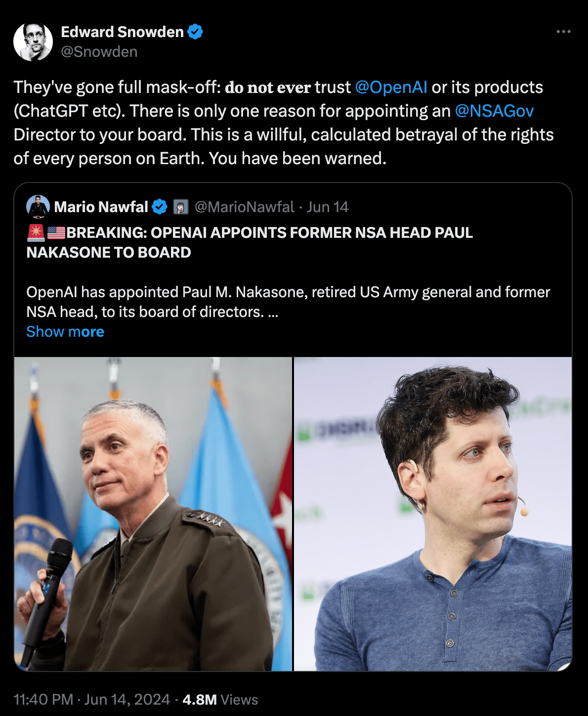The width and height of the screenshot is (588, 716).
Task: Open the @OpenAI mention link
Action: point(391,87)
